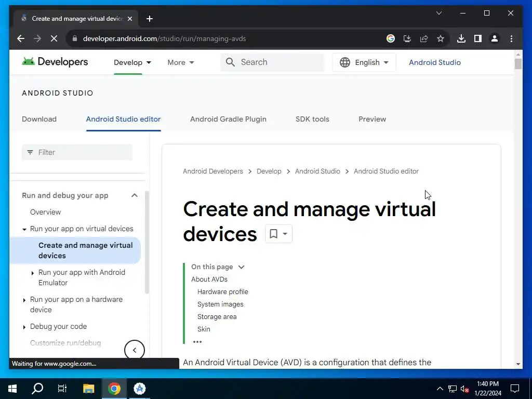Open the More dropdown menu
Image resolution: width=532 pixels, height=399 pixels.
(x=181, y=62)
